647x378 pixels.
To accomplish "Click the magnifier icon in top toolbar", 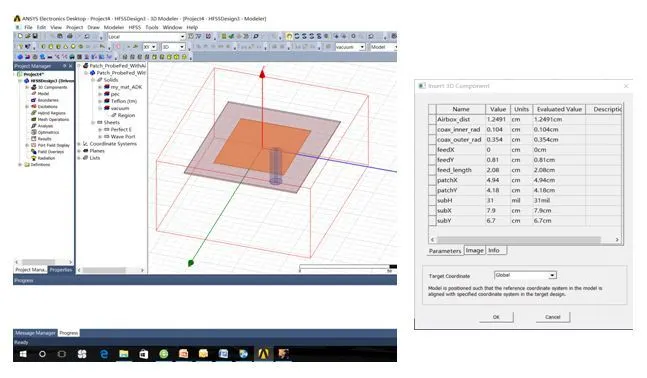I will pos(256,36).
